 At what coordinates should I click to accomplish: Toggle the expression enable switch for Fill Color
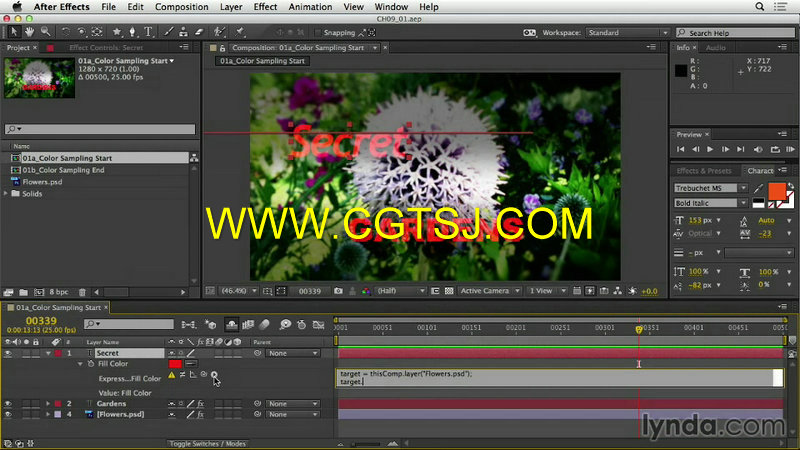182,374
